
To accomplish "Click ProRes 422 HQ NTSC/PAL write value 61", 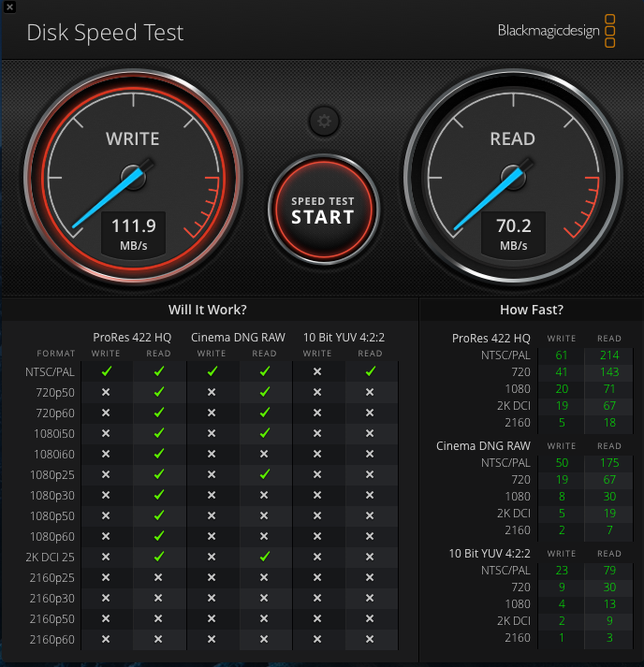I will point(562,355).
